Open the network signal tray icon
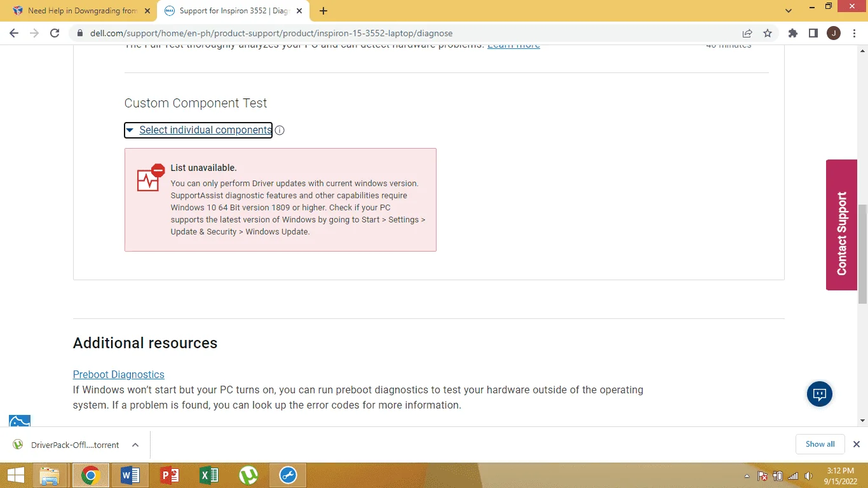The image size is (868, 488). 793,476
